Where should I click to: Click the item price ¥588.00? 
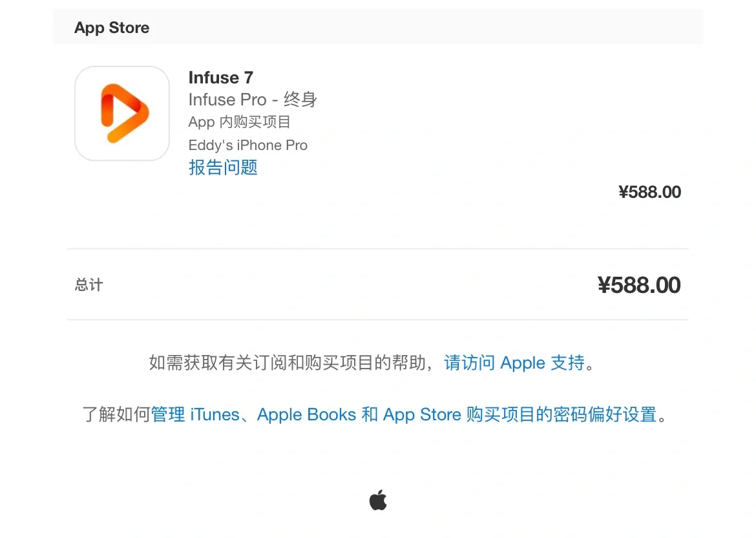(649, 192)
